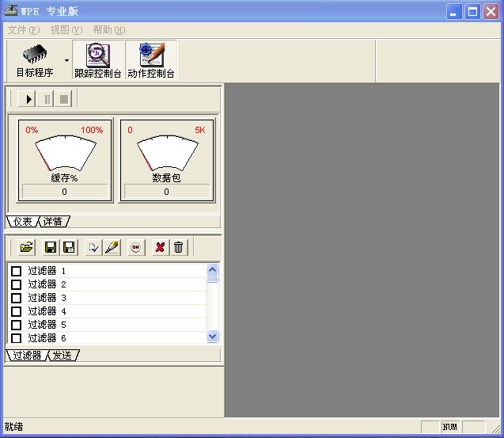
Task: Click the NUM status bar indicator
Action: coord(450,427)
